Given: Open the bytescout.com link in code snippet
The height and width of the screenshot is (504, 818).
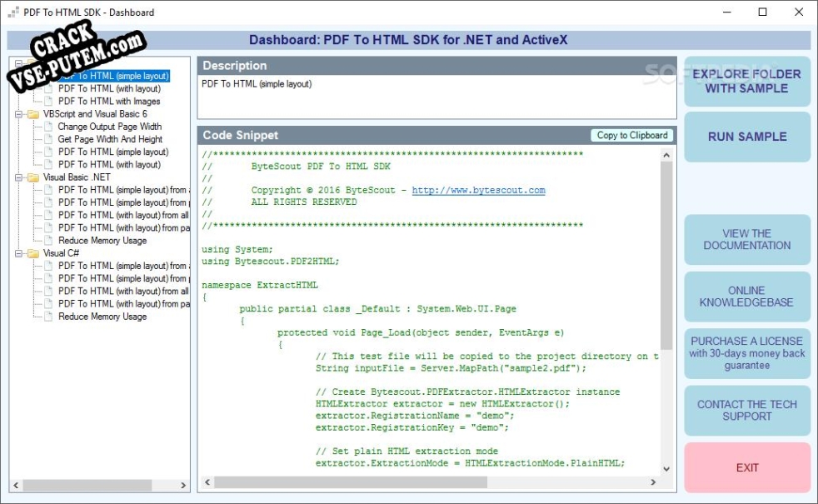Looking at the screenshot, I should 478,191.
